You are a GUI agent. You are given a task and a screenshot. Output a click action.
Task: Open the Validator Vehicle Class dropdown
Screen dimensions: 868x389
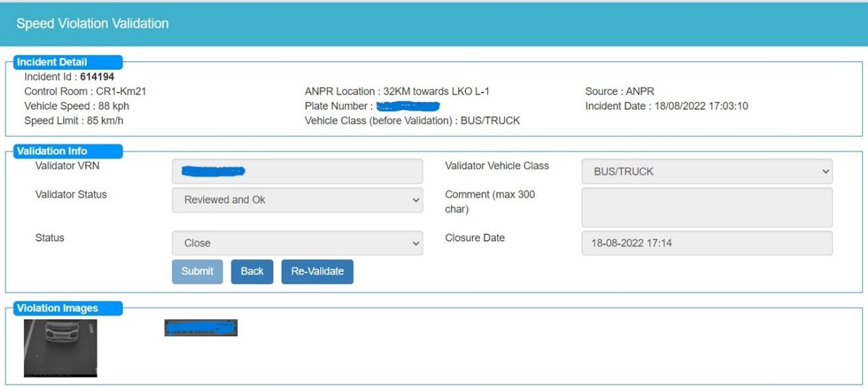click(x=706, y=171)
